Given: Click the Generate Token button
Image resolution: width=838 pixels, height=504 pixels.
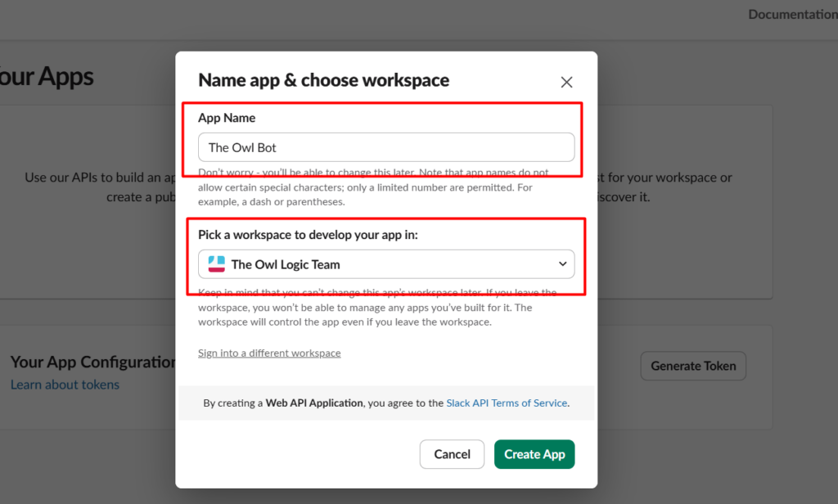Looking at the screenshot, I should point(692,366).
